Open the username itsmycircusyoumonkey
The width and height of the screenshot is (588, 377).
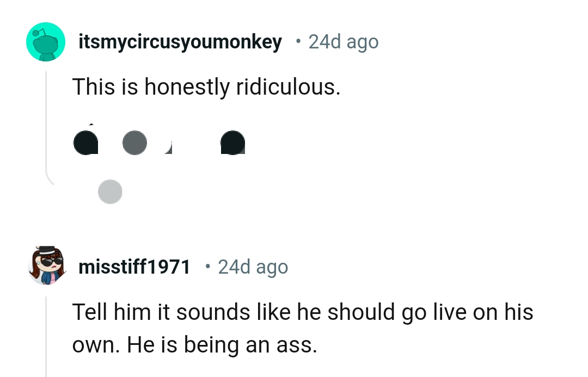click(x=180, y=41)
